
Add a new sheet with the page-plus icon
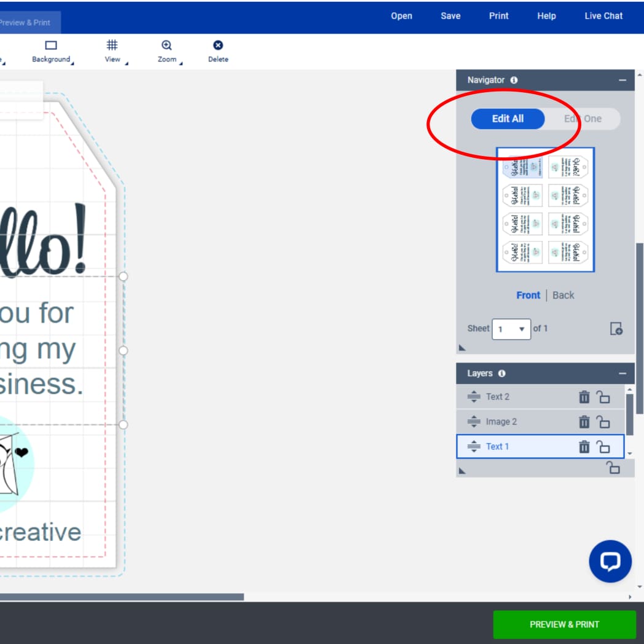[x=616, y=329]
